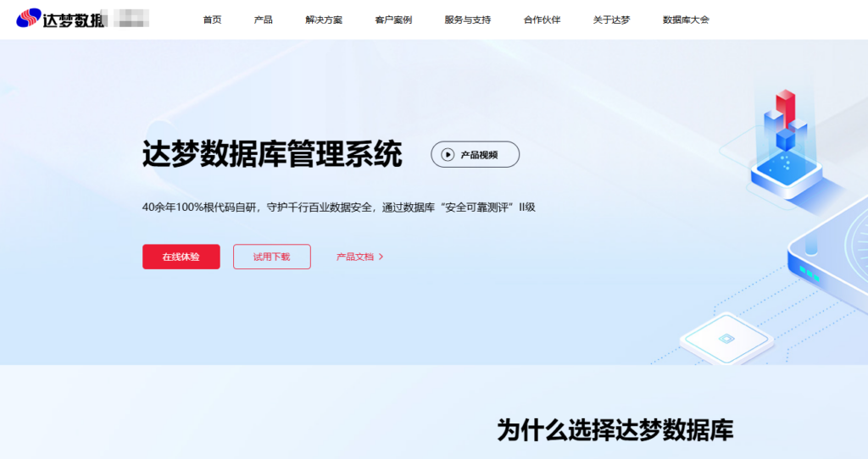Click the 3D database illustration with the red block
Screen dimensions: 868x459
click(786, 145)
